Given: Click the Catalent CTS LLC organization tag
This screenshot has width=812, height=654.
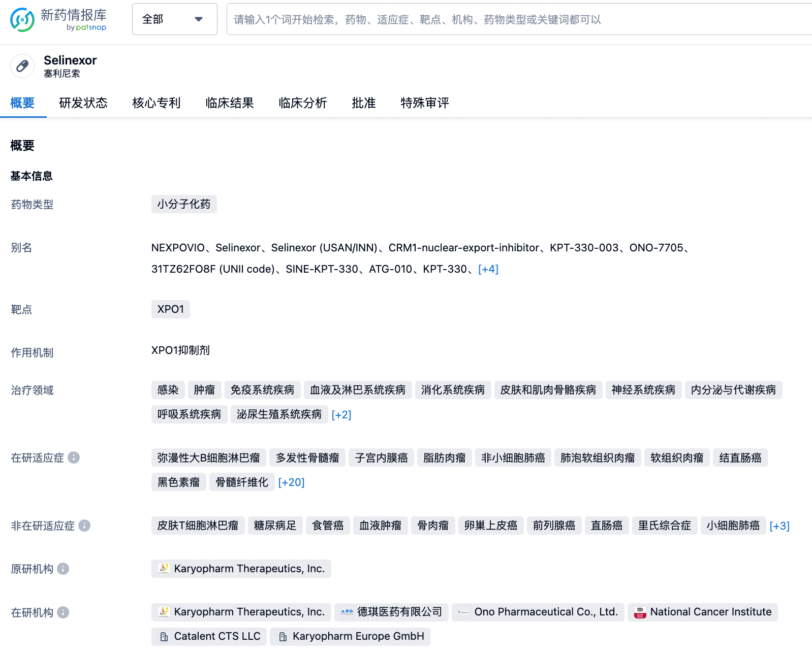Looking at the screenshot, I should click(209, 637).
